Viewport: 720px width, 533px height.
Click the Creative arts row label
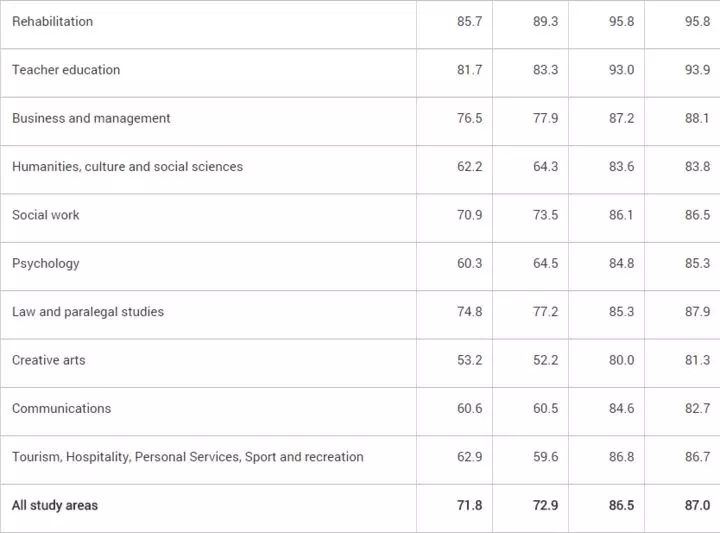49,360
